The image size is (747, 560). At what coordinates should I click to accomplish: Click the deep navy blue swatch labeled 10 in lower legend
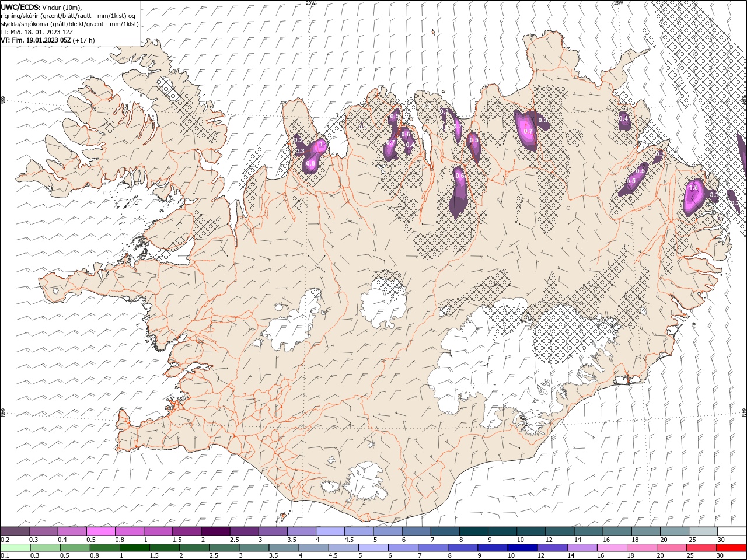522,548
